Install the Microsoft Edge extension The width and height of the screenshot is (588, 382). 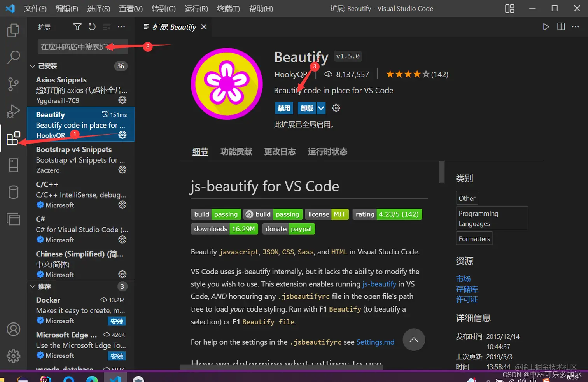[x=117, y=356]
